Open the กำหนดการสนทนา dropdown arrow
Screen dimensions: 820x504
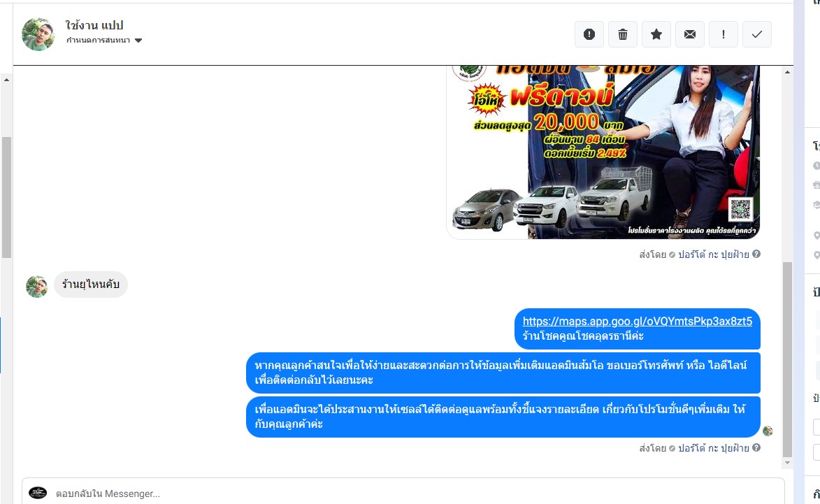click(138, 41)
